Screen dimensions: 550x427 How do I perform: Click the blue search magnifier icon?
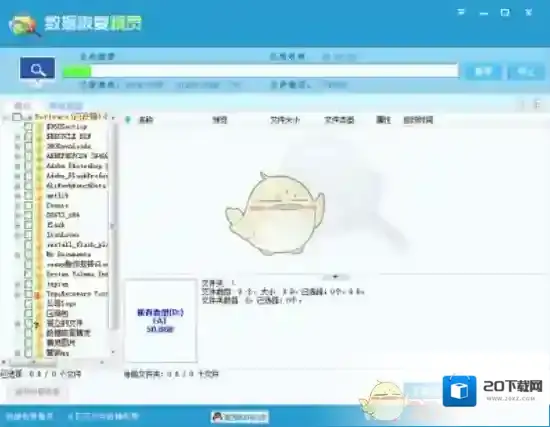37,68
